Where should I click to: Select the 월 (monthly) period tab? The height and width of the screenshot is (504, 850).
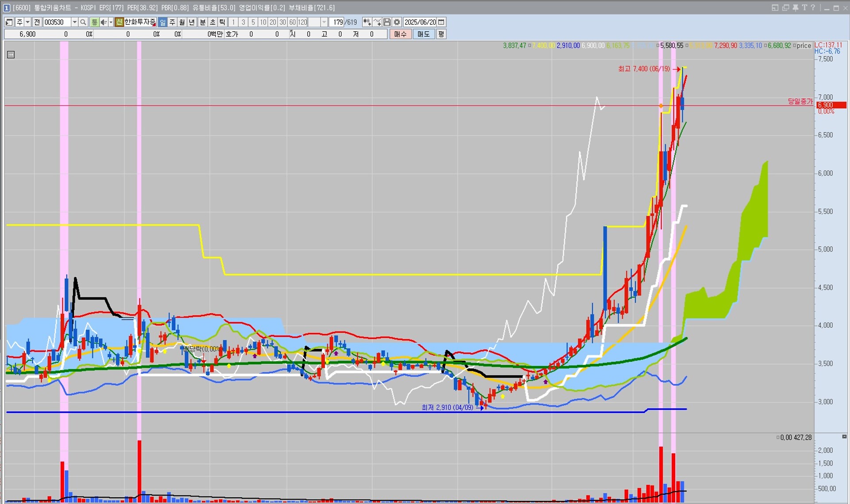[x=182, y=22]
